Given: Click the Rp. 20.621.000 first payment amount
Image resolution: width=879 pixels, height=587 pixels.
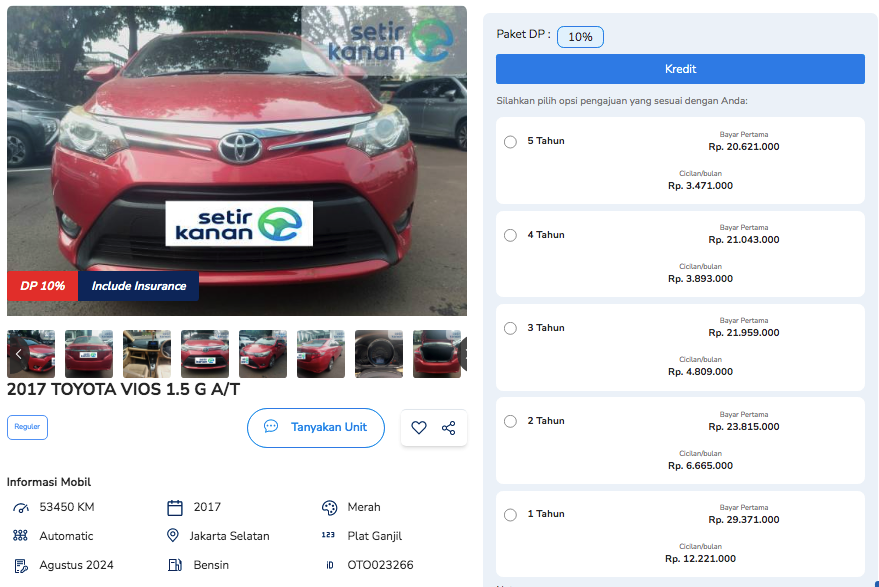Looking at the screenshot, I should pyautogui.click(x=744, y=147).
